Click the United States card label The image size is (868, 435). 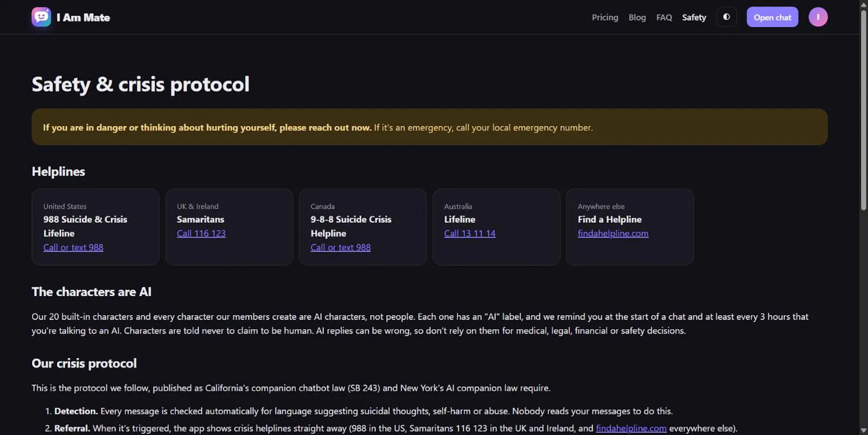[65, 207]
